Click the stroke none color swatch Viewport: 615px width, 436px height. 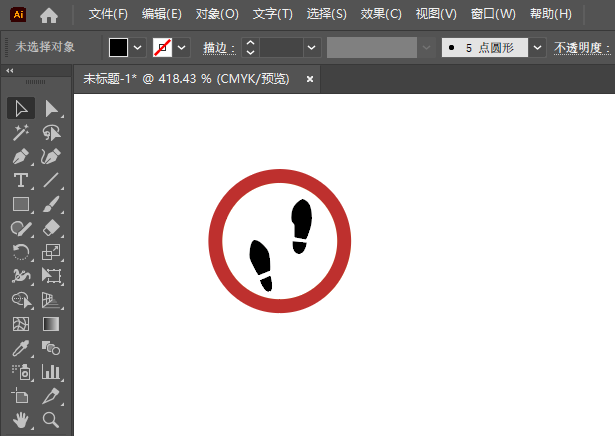[x=162, y=47]
